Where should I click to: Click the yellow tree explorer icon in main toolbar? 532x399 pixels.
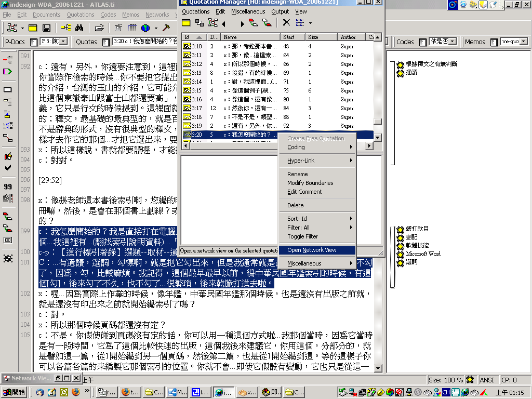pyautogui.click(x=66, y=28)
